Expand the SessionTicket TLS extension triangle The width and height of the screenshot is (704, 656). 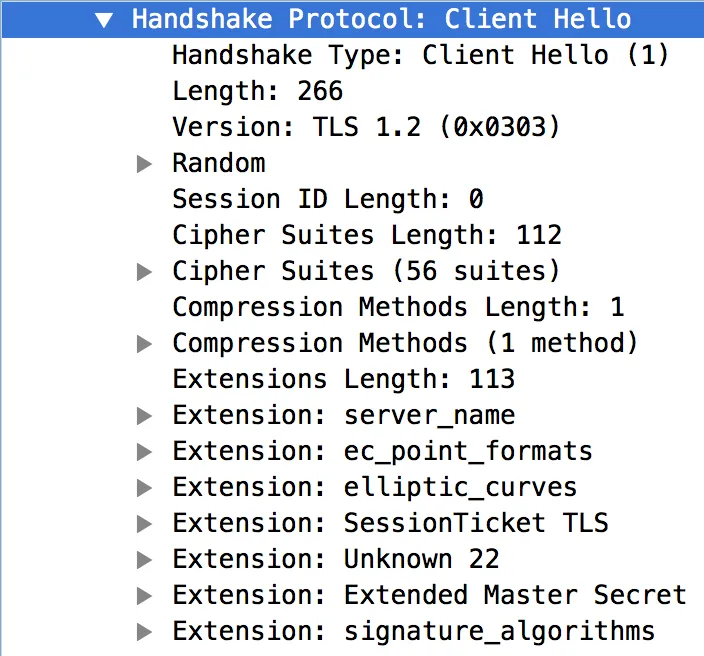pyautogui.click(x=145, y=524)
